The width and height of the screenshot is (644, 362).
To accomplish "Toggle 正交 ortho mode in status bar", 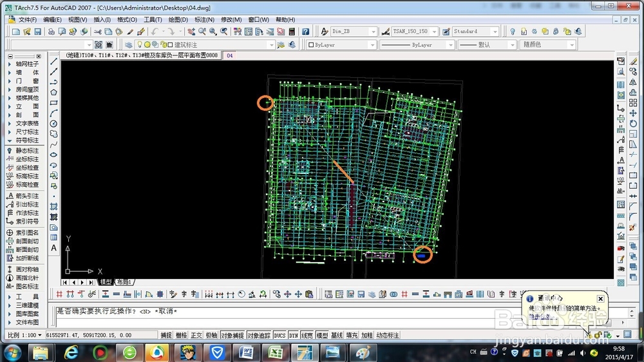I will pos(196,336).
